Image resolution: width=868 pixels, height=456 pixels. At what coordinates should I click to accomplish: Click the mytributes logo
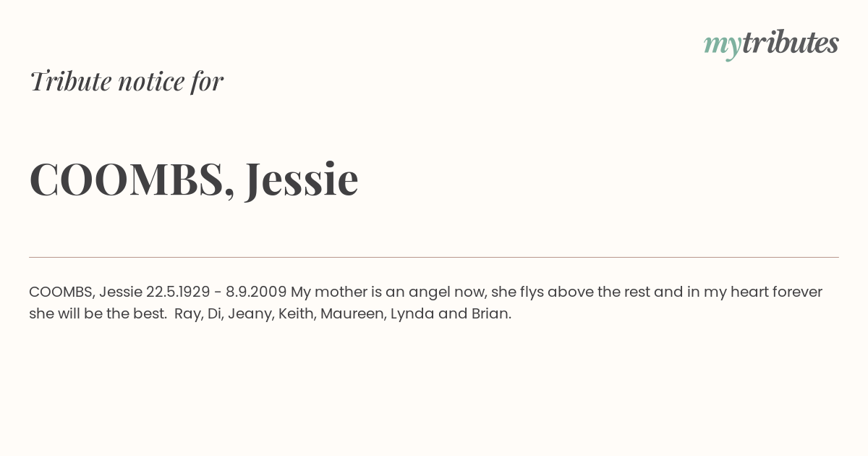(x=771, y=44)
